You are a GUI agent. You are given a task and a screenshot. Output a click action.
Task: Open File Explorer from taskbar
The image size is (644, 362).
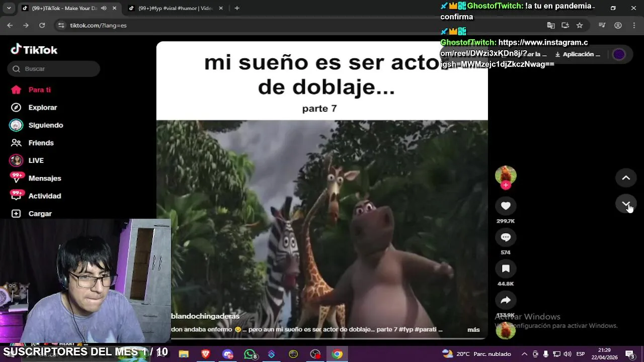184,354
